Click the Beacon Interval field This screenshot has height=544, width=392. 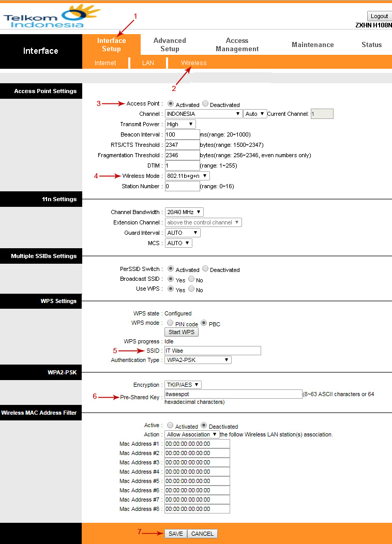pos(183,134)
